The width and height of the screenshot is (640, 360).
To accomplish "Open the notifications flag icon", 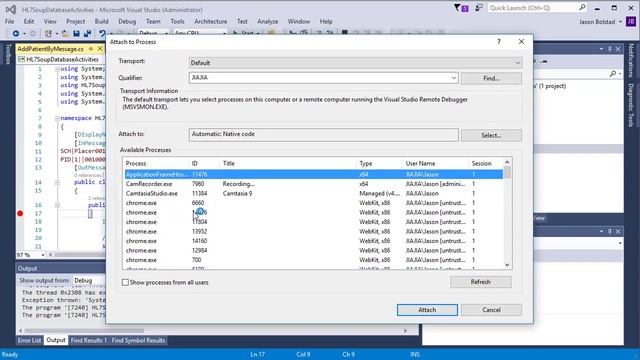I will coord(461,8).
